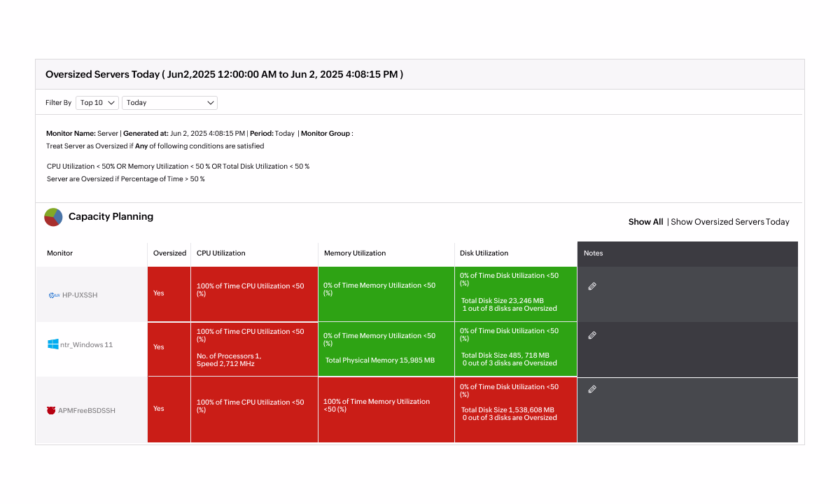Click the Capacity Planning pie chart icon

coord(53,217)
